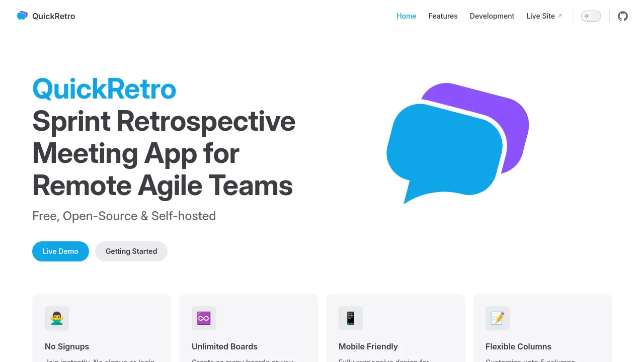Open the Features nav item
The image size is (644, 362).
click(x=443, y=16)
